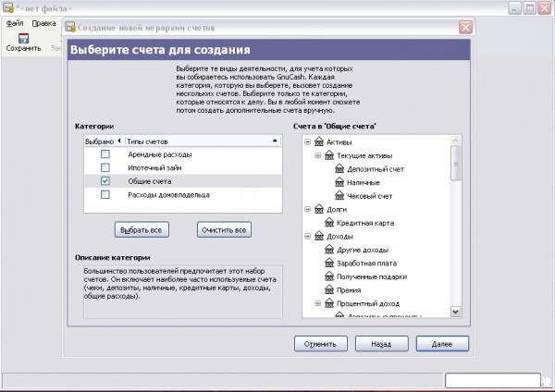Click the bank icon next to Депозитный счет

pyautogui.click(x=339, y=169)
